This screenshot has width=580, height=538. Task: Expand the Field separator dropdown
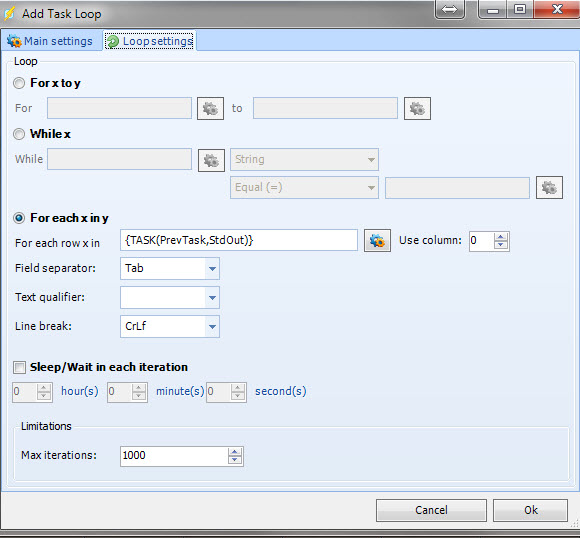click(x=212, y=269)
